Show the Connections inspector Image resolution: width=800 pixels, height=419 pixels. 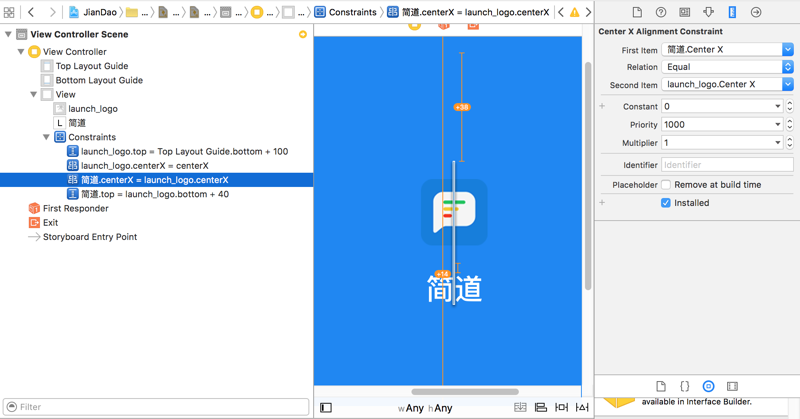coord(756,12)
